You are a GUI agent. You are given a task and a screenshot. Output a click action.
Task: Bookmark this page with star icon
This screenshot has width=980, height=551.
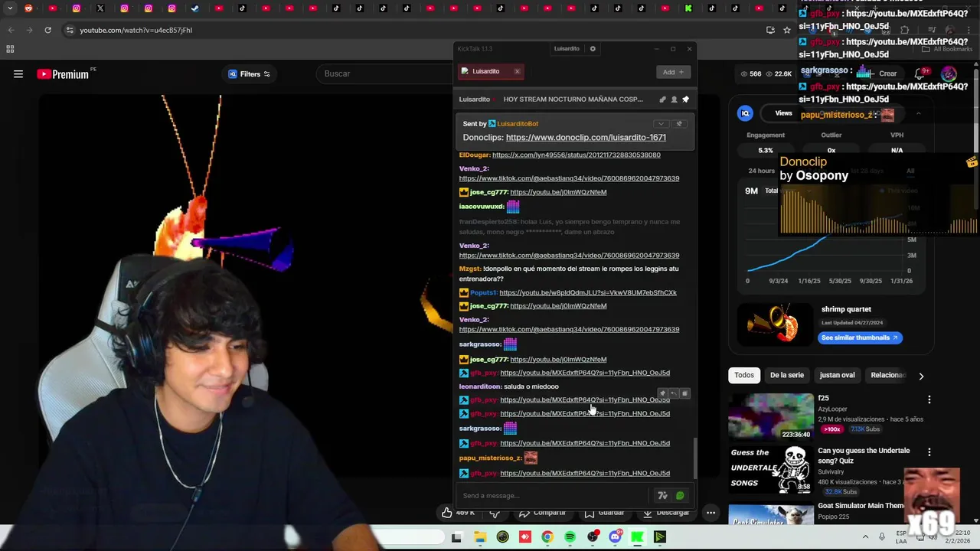(x=786, y=30)
